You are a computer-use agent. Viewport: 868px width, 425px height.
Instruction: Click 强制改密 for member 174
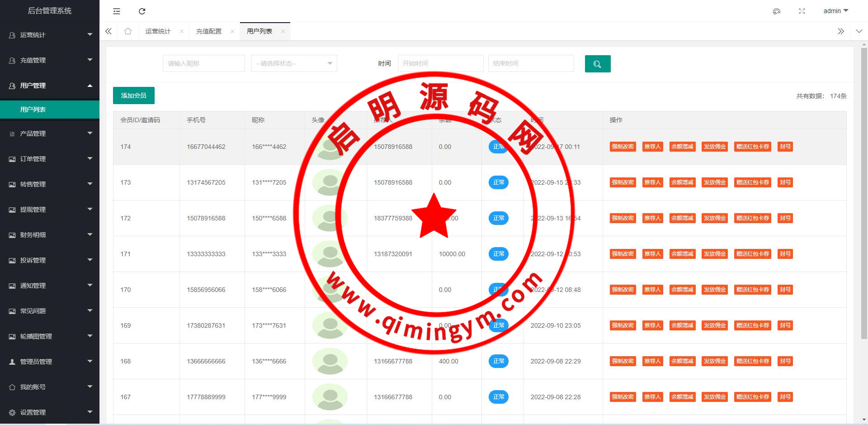[623, 147]
